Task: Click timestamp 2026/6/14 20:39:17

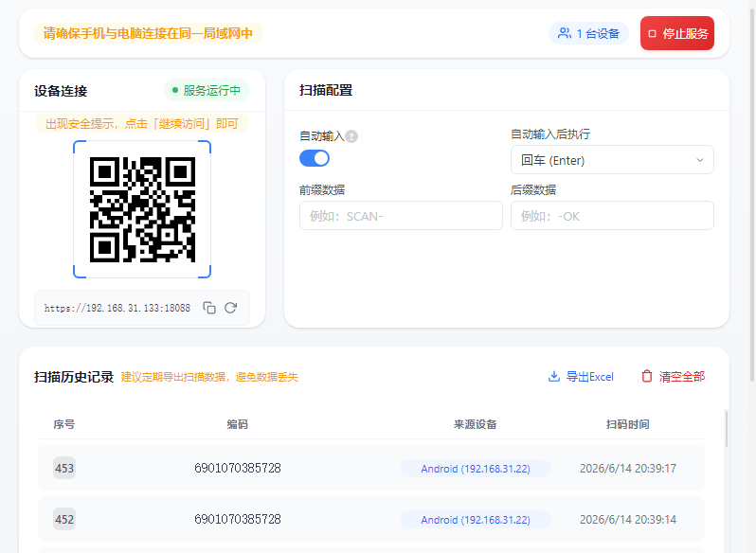Action: 628,468
